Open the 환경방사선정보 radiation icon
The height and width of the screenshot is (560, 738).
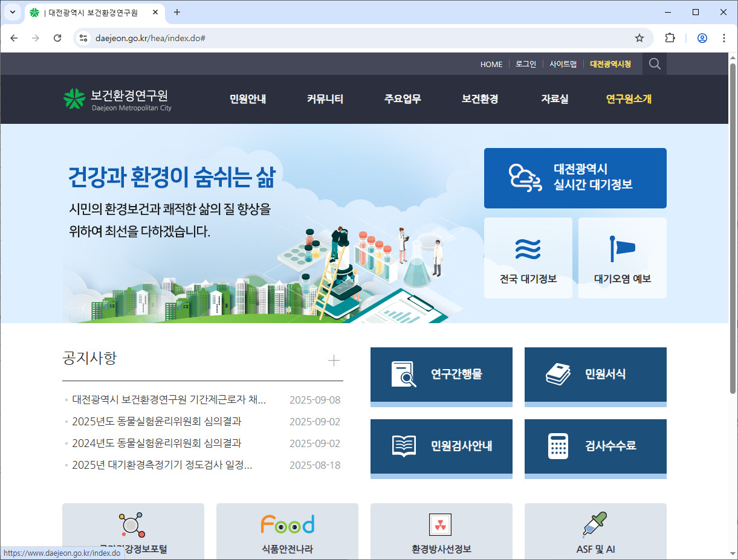(441, 524)
